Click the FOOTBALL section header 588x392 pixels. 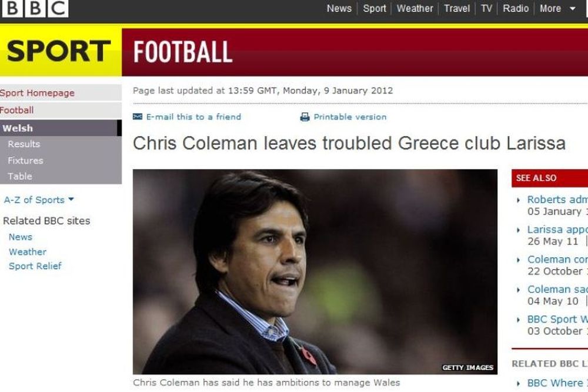(183, 52)
